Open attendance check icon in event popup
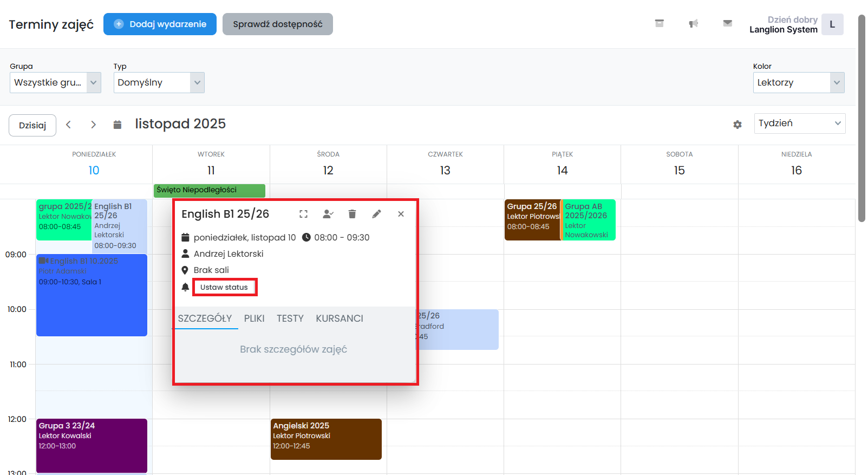Screen dimensions: 868x475 (328, 214)
